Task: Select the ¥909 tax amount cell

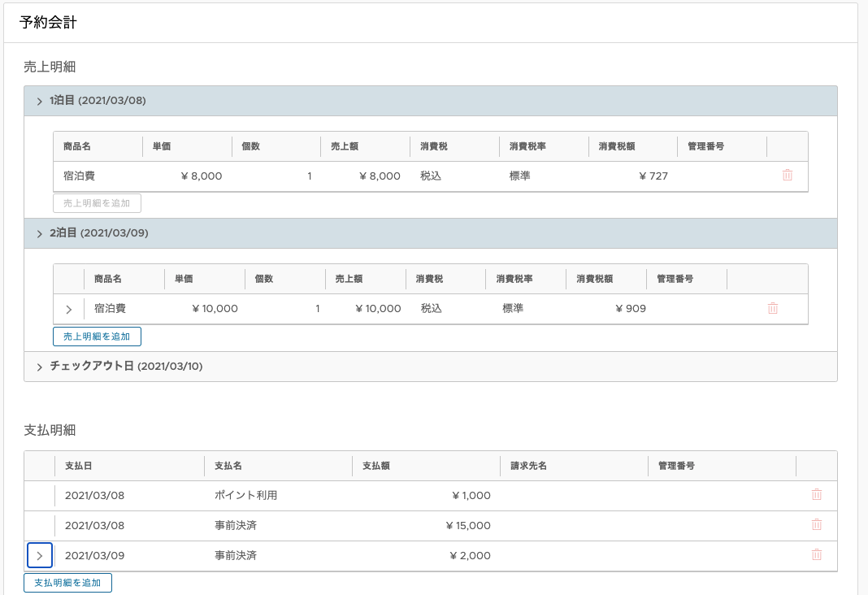Action: [631, 309]
